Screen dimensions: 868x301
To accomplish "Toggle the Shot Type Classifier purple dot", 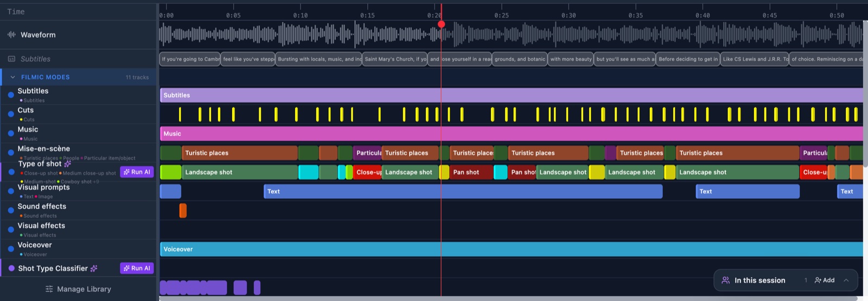I will click(11, 268).
